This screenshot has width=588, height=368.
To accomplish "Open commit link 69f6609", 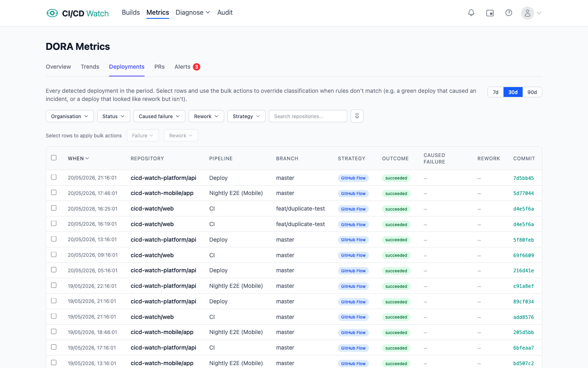I will pos(523,256).
